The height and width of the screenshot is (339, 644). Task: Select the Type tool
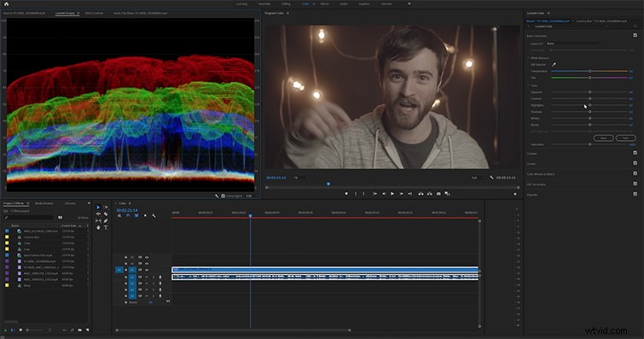(x=106, y=227)
